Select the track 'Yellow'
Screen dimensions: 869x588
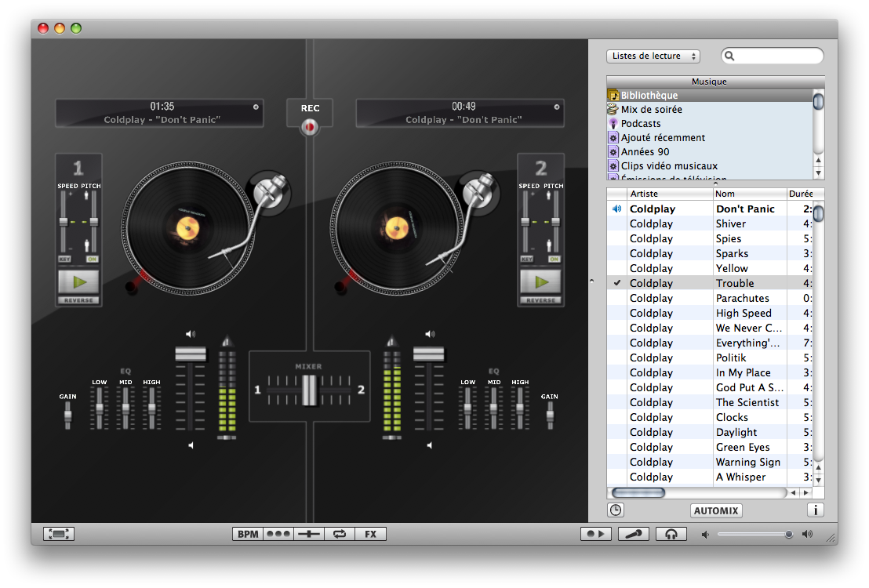(x=710, y=268)
